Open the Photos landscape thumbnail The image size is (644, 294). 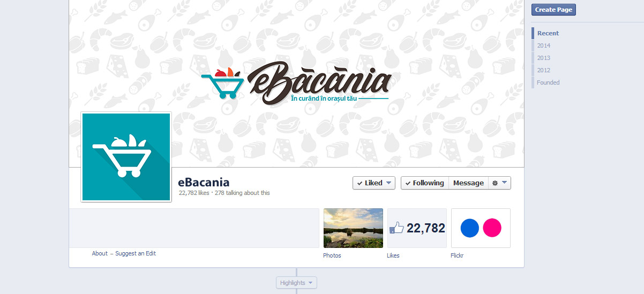[x=353, y=228]
